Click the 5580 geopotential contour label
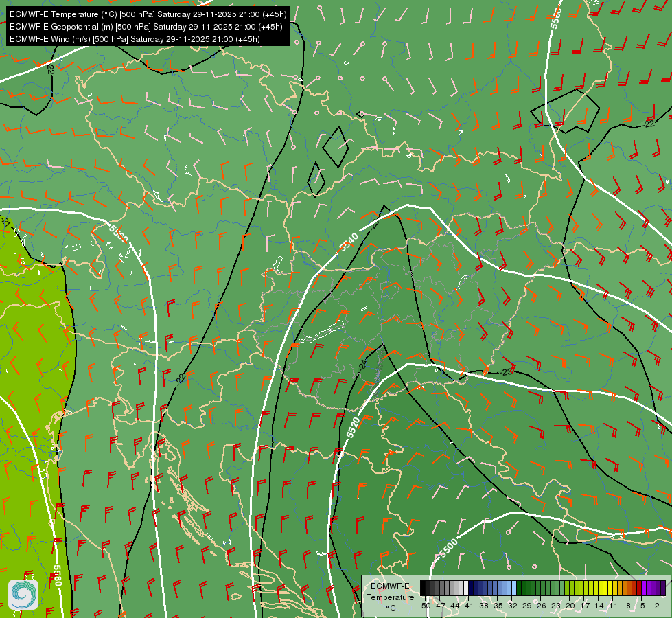 58,575
